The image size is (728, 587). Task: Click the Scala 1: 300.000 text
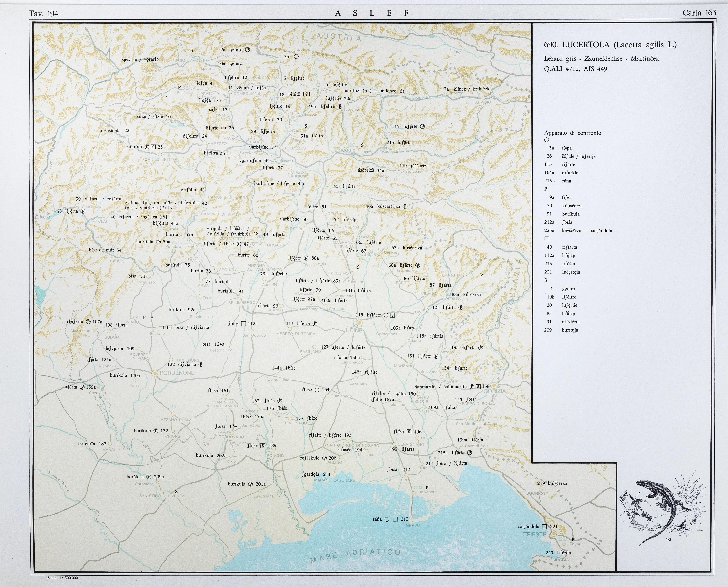coord(63,578)
